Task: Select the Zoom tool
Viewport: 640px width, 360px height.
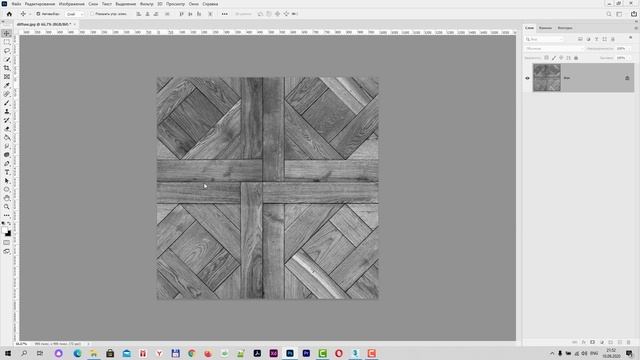Action: pos(7,207)
